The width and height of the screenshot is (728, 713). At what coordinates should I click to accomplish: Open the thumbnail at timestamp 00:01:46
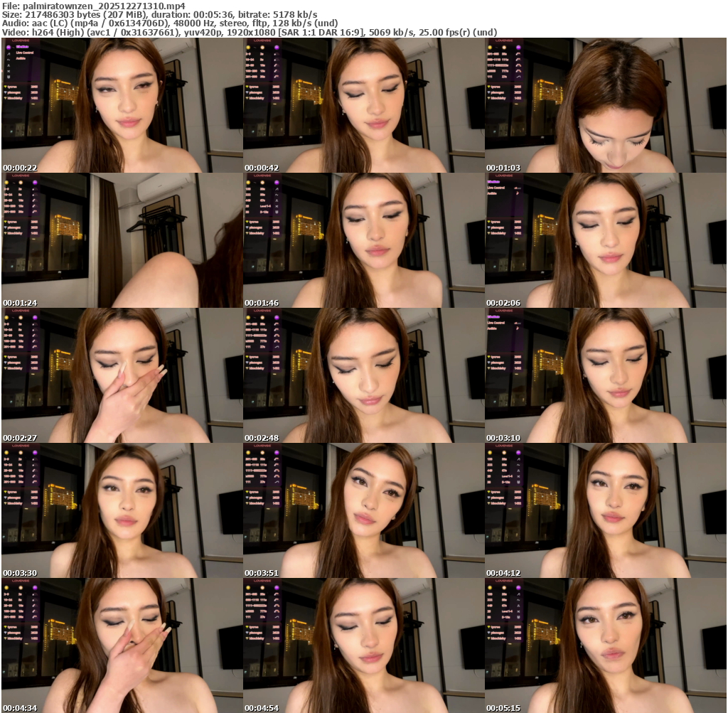coord(364,240)
